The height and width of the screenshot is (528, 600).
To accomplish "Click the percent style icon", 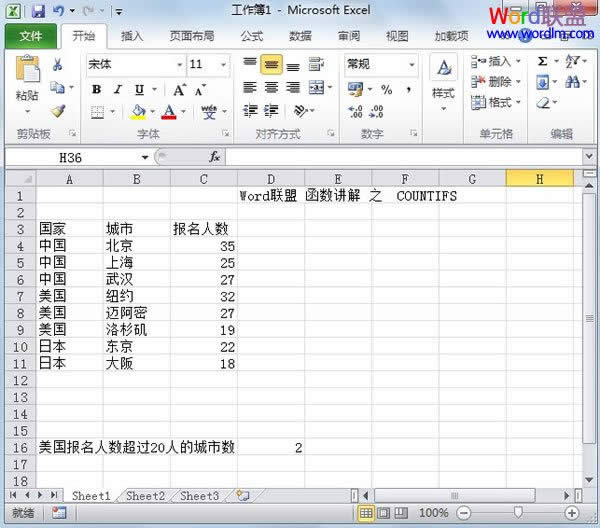I will [x=386, y=89].
